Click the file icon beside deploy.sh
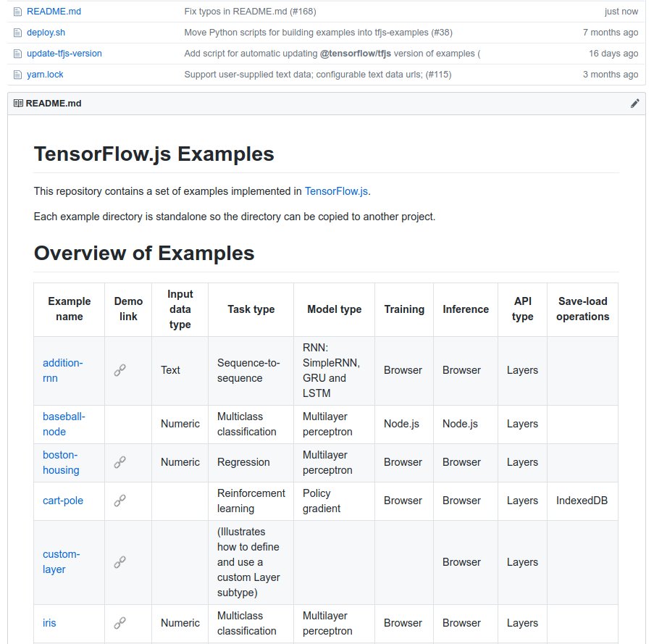Viewport: 654px width, 644px height. coord(17,33)
